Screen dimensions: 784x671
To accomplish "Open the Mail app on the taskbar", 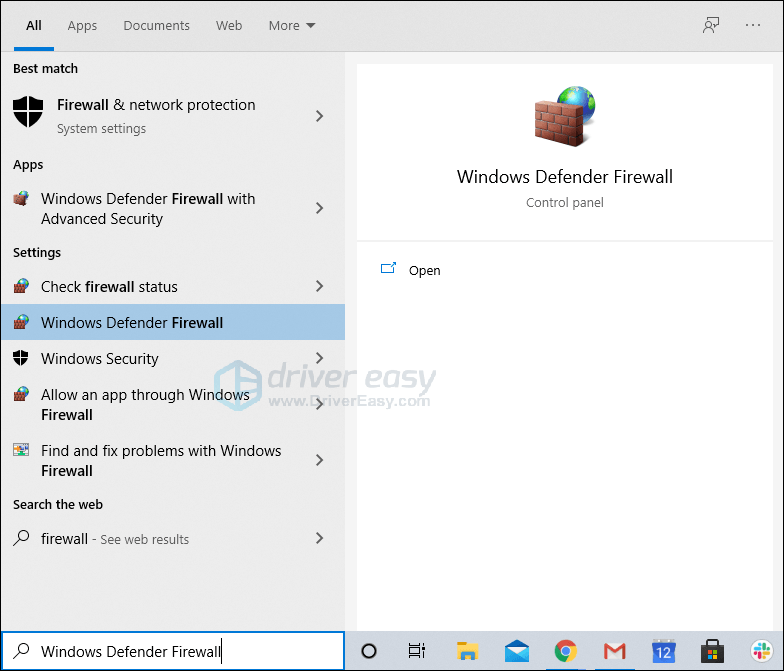I will [516, 651].
